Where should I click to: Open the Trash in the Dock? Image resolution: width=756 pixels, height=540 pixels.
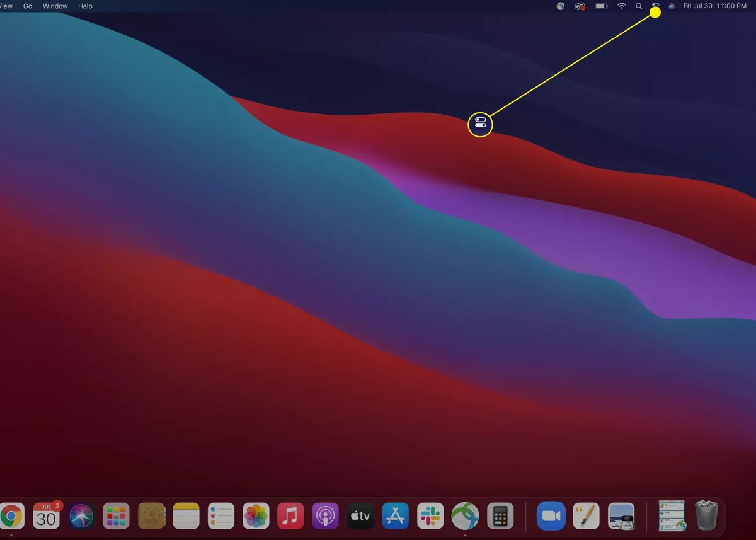click(x=706, y=515)
